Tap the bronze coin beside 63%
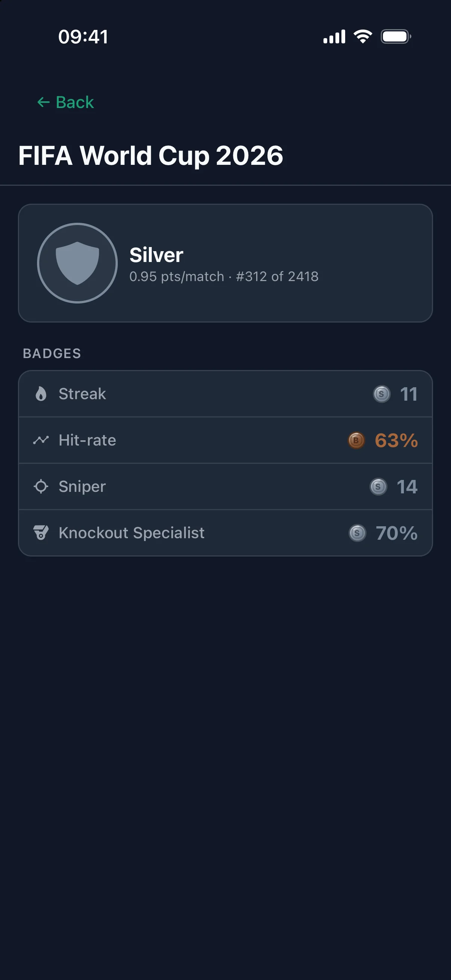 pyautogui.click(x=357, y=441)
